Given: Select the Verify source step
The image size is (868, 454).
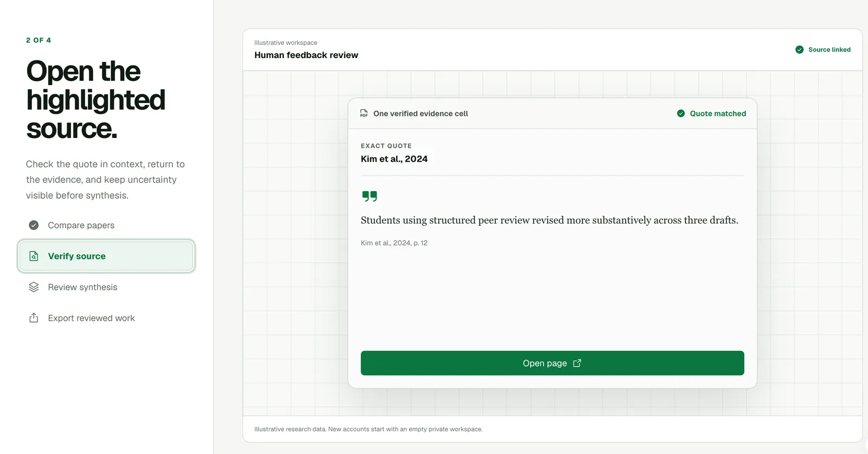Looking at the screenshot, I should click(x=106, y=256).
